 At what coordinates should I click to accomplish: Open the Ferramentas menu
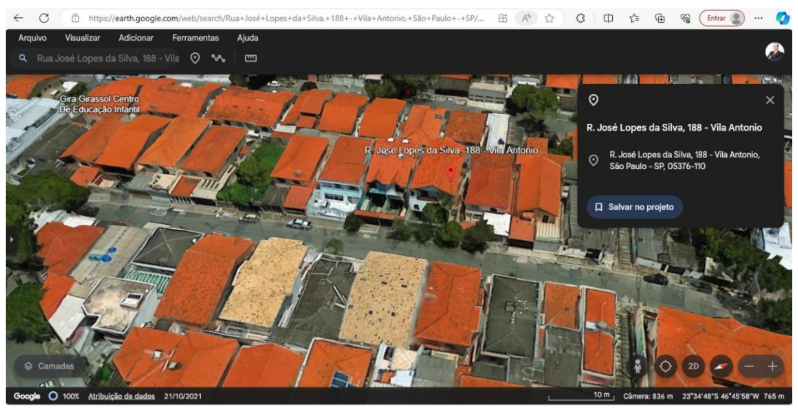[x=194, y=37]
